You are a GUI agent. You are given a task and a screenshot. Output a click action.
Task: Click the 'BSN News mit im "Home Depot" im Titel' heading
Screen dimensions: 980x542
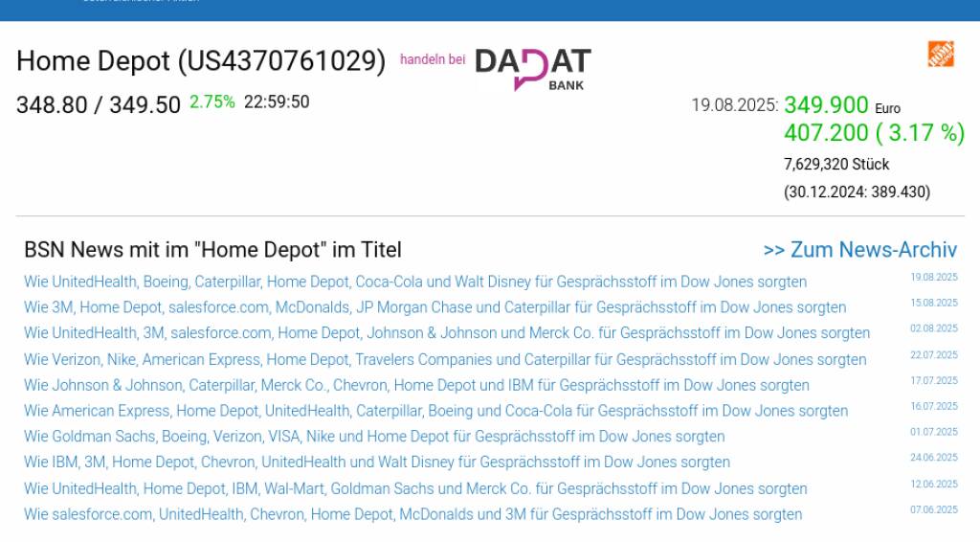pos(212,250)
